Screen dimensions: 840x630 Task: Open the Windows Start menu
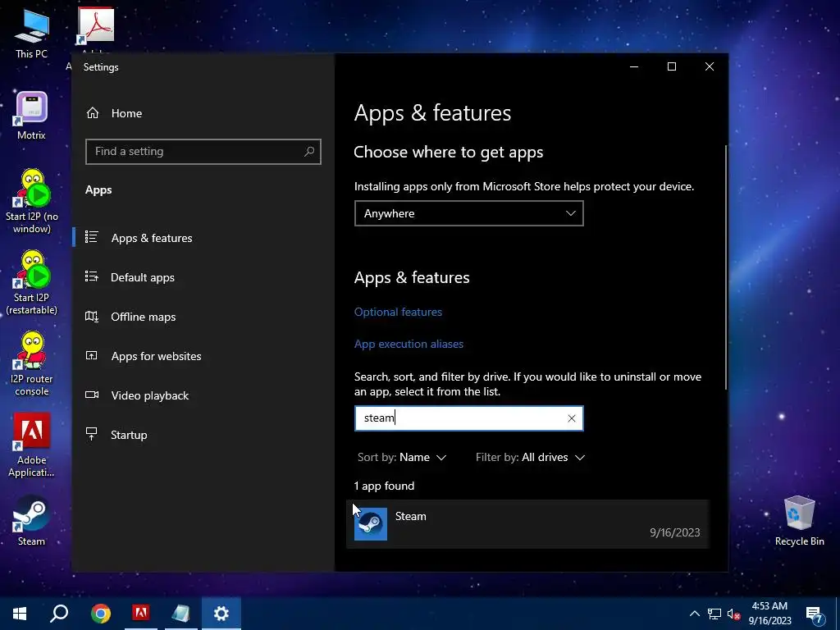click(x=20, y=614)
